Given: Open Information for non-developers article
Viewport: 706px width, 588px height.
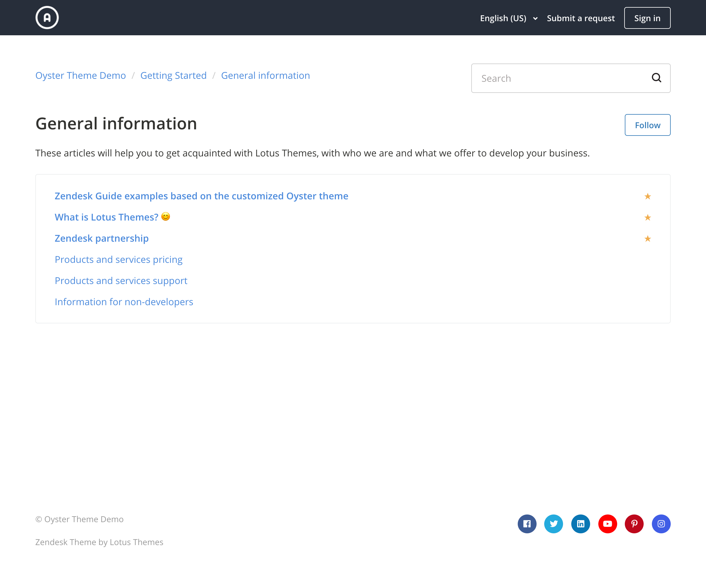Looking at the screenshot, I should 124,302.
